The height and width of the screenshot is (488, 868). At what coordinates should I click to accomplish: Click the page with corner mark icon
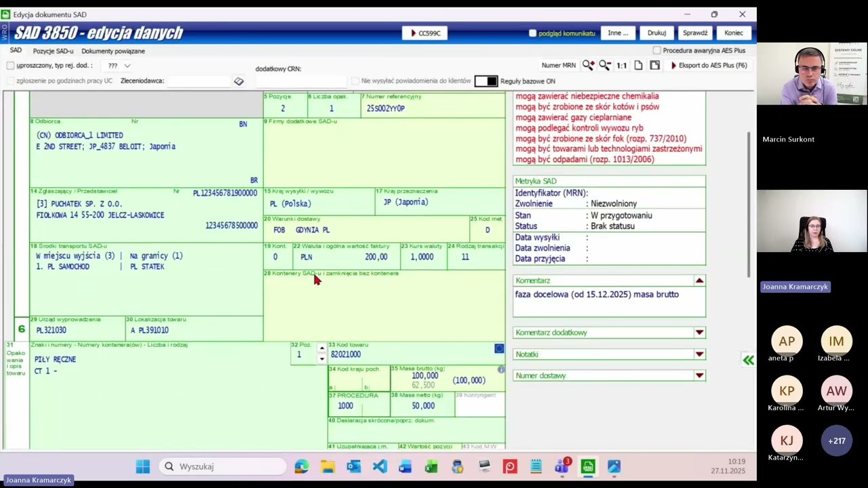click(654, 65)
